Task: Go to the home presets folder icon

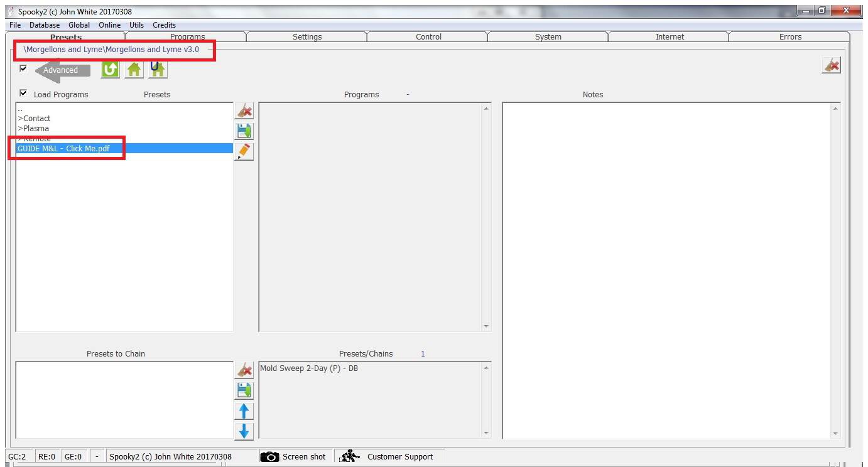Action: click(x=134, y=69)
